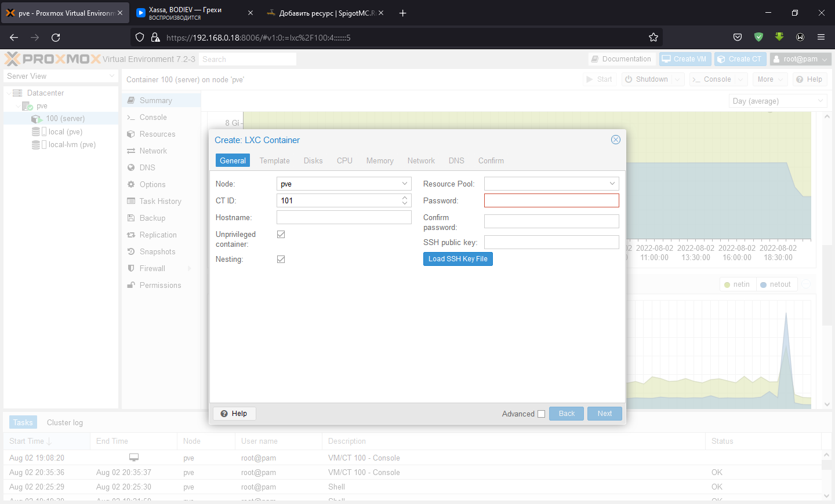The height and width of the screenshot is (504, 835).
Task: Click the Firewall shield icon
Action: click(x=131, y=268)
